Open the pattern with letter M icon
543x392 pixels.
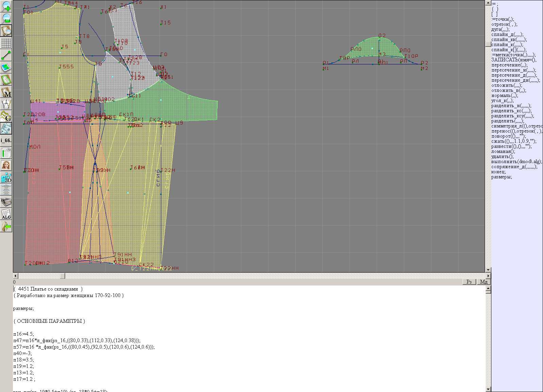6,92
